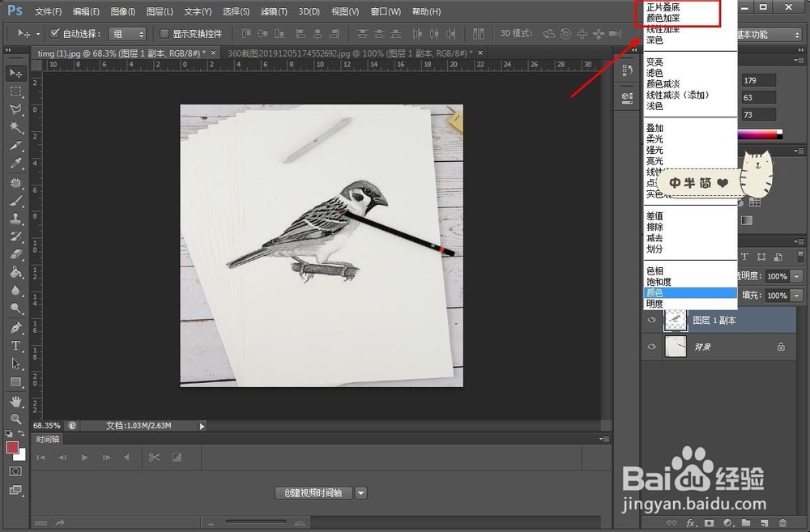Select the Horizontal Type tool
Viewport: 810px width, 532px height.
[x=15, y=346]
